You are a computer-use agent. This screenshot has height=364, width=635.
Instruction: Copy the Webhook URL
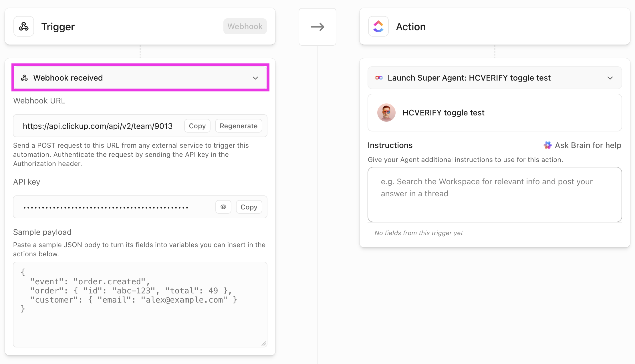point(197,126)
